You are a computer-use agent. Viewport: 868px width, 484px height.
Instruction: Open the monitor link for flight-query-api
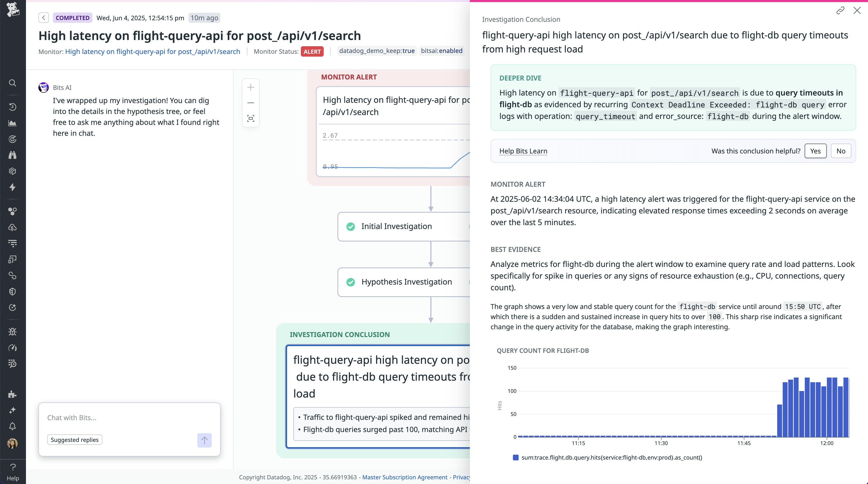pyautogui.click(x=152, y=52)
